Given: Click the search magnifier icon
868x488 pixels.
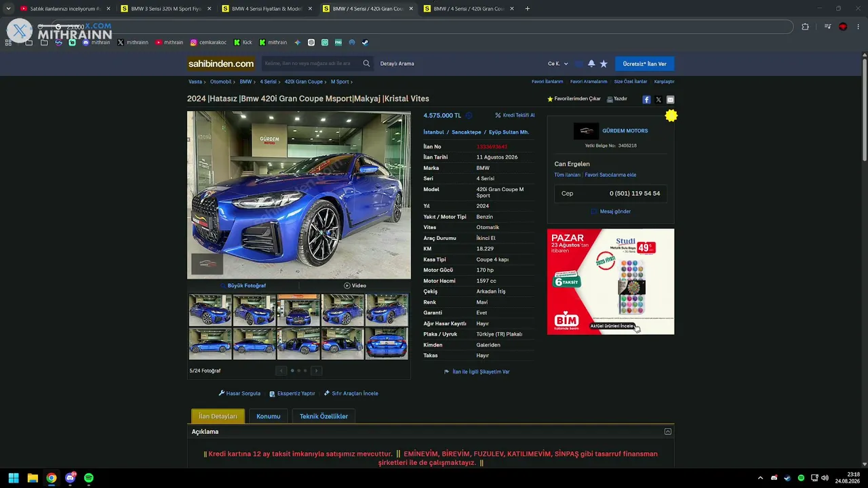Looking at the screenshot, I should pyautogui.click(x=366, y=64).
